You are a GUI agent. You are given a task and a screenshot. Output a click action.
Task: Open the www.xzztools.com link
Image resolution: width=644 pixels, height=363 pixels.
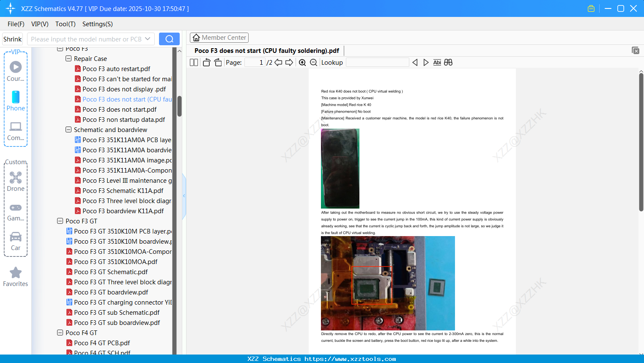pyautogui.click(x=350, y=359)
